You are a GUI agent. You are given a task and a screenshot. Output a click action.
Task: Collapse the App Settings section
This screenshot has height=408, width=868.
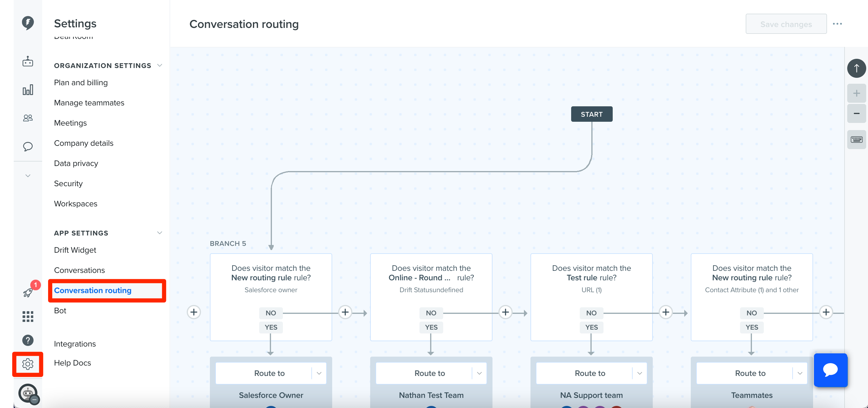[x=160, y=233]
